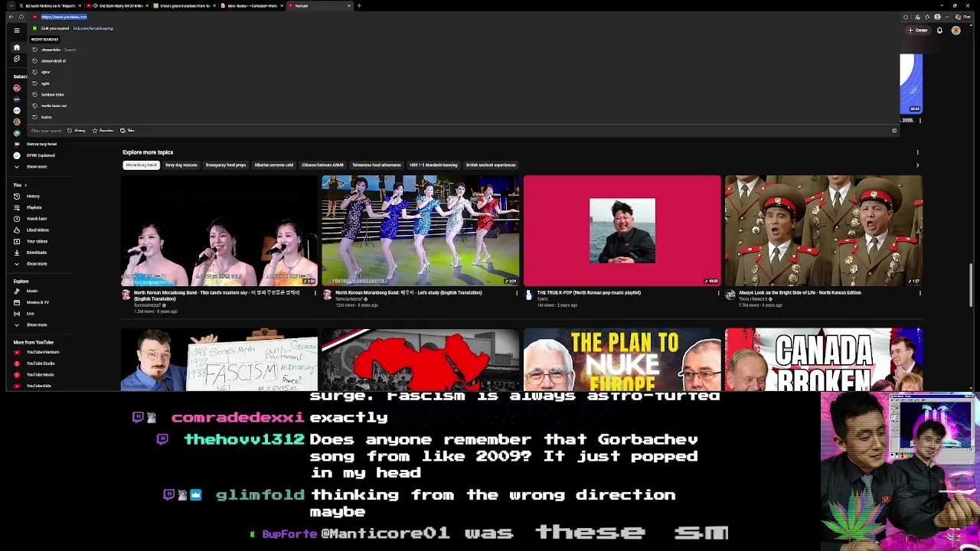Image resolution: width=980 pixels, height=551 pixels.
Task: Open the Moranbong Band 'Let's study' video thumbnail
Action: [x=420, y=230]
